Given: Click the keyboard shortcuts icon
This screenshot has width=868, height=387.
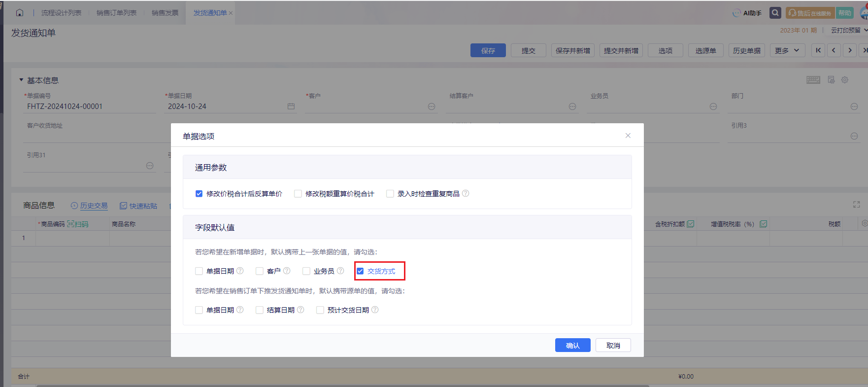Looking at the screenshot, I should click(x=813, y=80).
